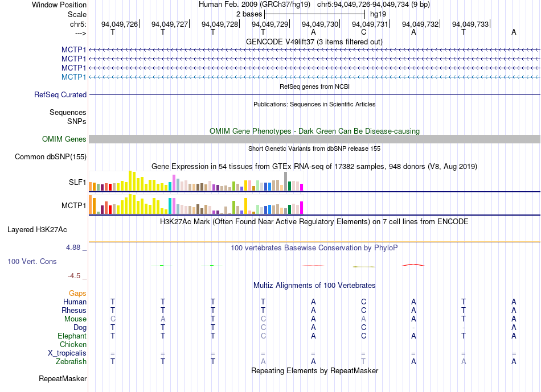Image resolution: width=541 pixels, height=392 pixels.
Task: Click the Sequences label of the Publications track
Action: (68, 113)
